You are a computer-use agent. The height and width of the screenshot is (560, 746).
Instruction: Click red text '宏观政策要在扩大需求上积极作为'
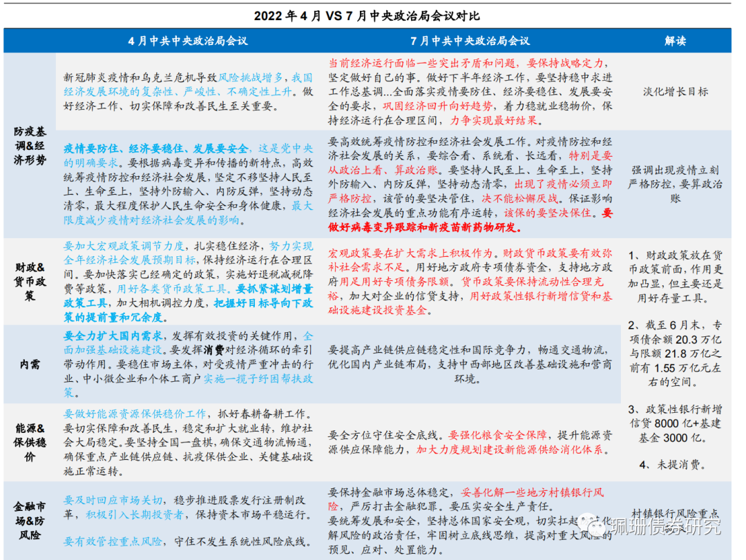[x=412, y=253]
